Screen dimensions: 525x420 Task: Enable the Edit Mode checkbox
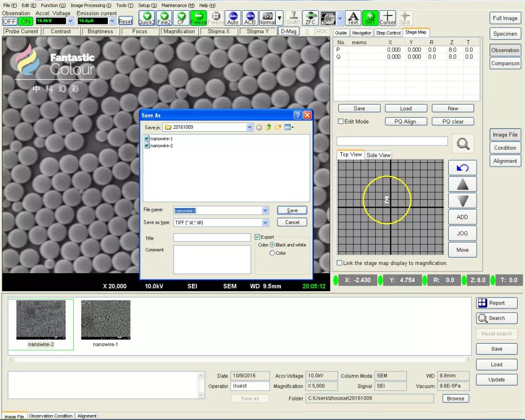tap(341, 122)
